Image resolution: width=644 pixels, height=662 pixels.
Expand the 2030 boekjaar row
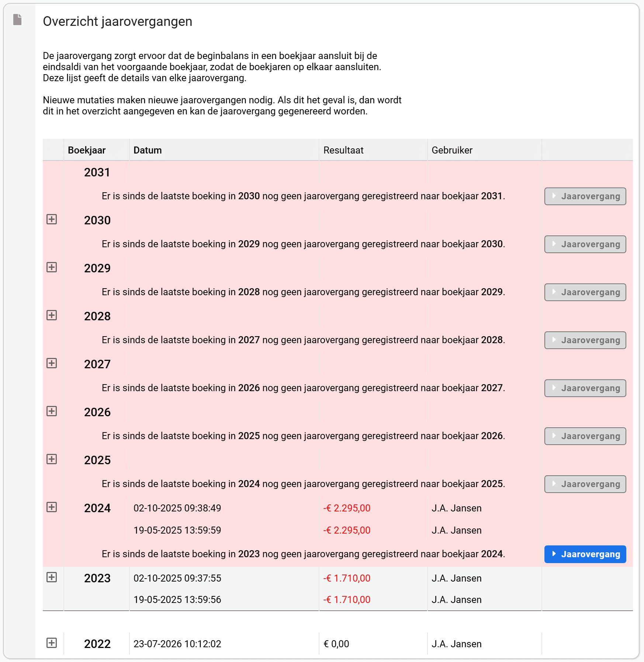click(52, 219)
